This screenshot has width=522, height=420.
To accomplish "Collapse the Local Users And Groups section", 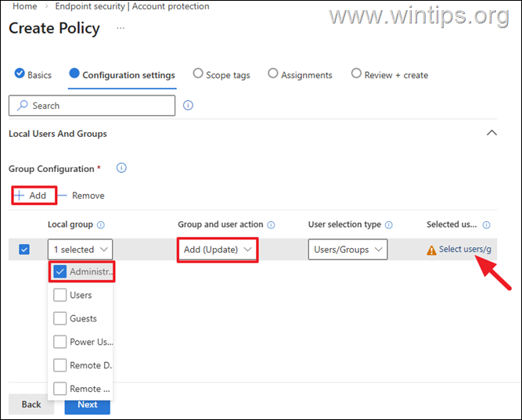I will point(491,133).
